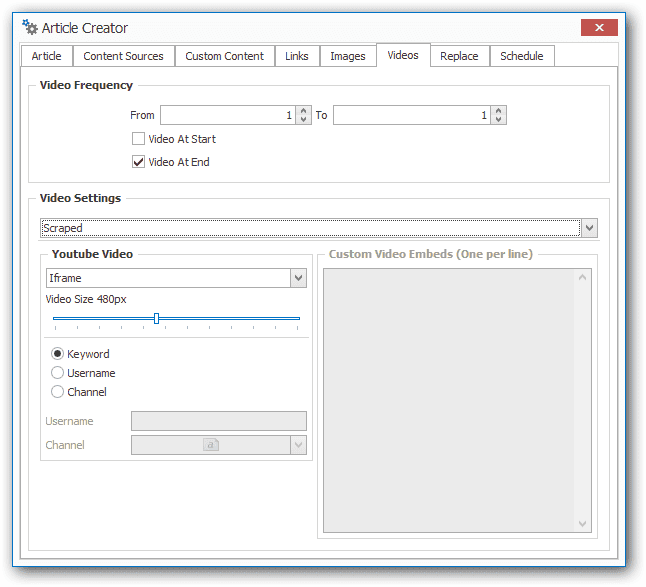
Task: Click the Video Size slider handle
Action: [157, 318]
